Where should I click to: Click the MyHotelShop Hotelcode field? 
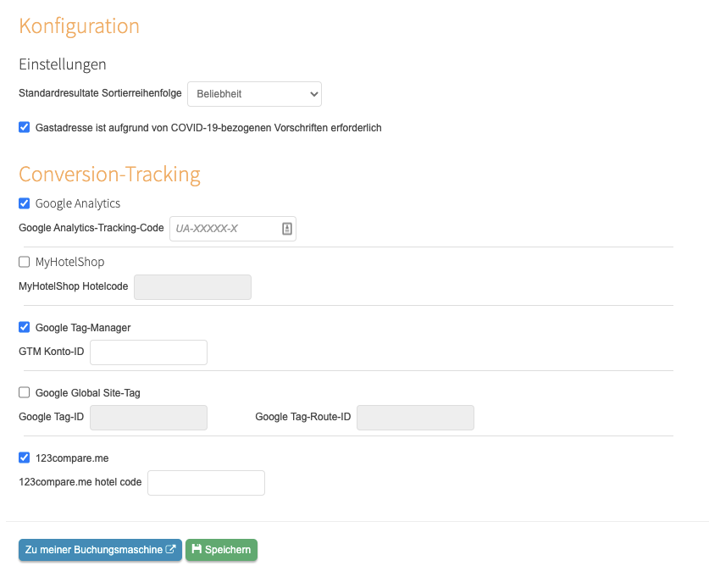[192, 287]
